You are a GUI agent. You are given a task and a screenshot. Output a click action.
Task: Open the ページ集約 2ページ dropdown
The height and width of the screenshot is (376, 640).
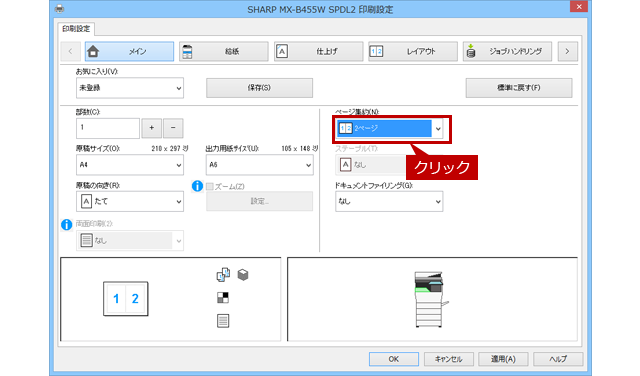pyautogui.click(x=389, y=129)
